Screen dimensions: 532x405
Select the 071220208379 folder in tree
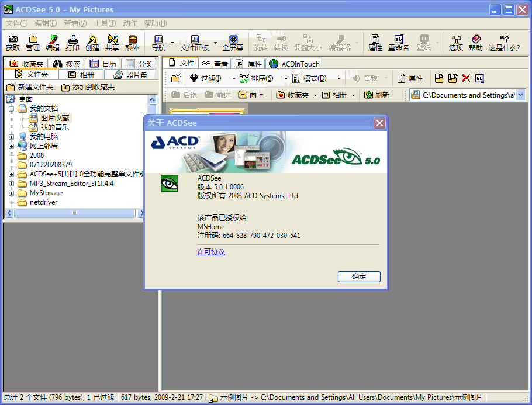51,165
